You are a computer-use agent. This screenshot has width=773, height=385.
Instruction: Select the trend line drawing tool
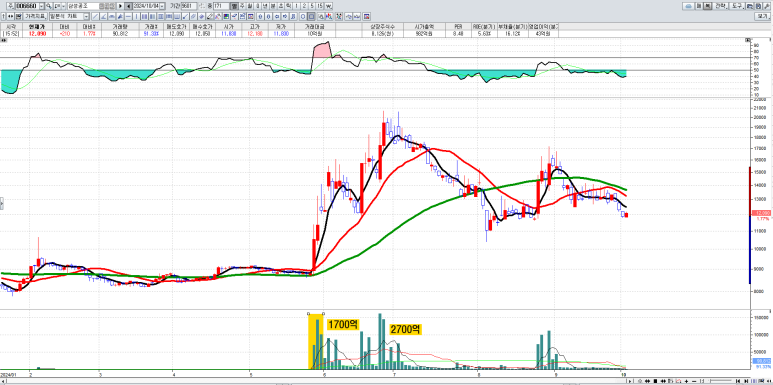tap(95, 16)
